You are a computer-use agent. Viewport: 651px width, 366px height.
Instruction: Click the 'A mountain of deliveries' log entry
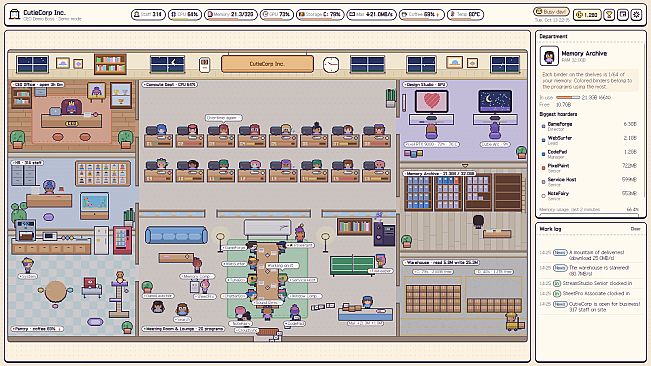590,255
